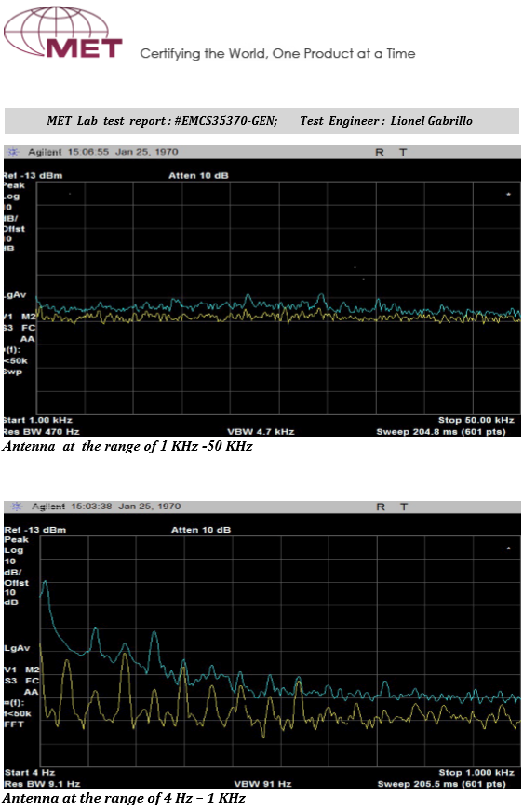
Task: Click the VBW 91 Hz readout
Action: coord(262,784)
